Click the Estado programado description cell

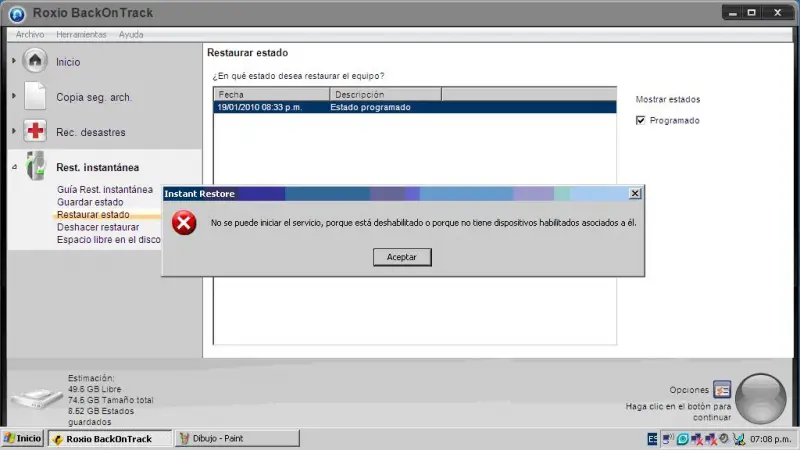(x=370, y=107)
